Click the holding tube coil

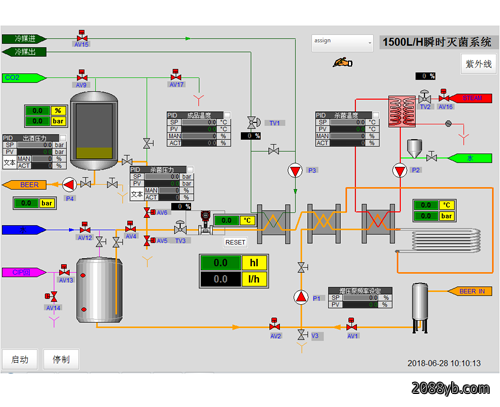(x=439, y=241)
